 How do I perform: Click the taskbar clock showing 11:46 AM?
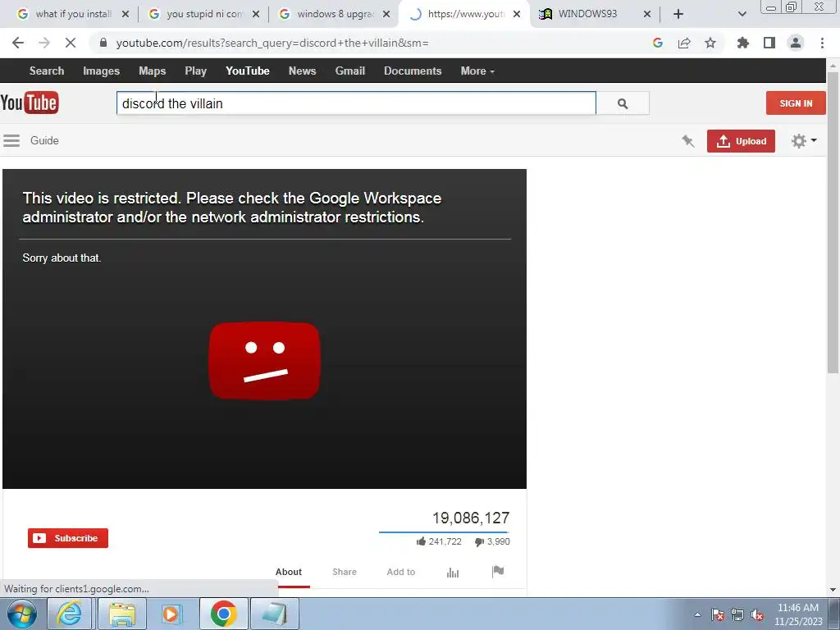tap(798, 614)
